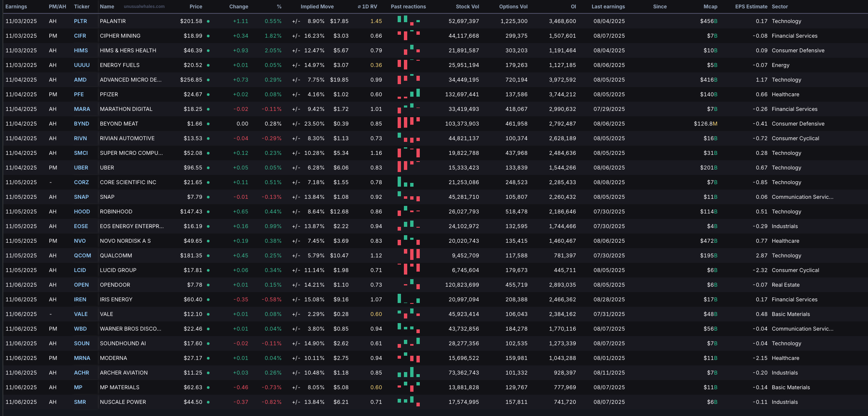The width and height of the screenshot is (868, 416).
Task: Sort by Earnings column header
Action: coord(16,7)
